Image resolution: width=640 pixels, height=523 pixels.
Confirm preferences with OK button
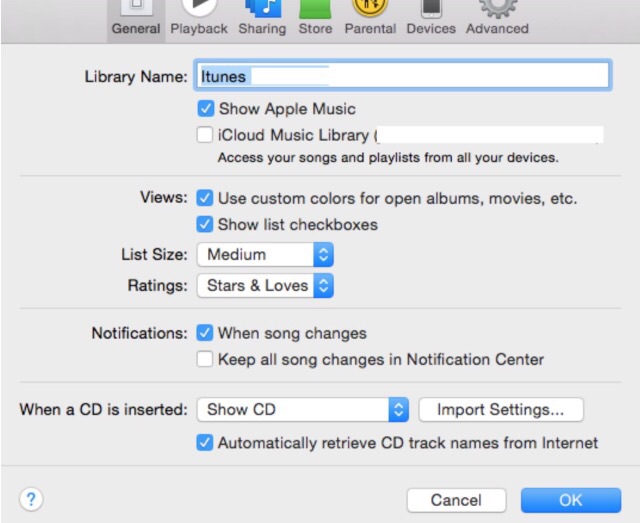(x=571, y=500)
